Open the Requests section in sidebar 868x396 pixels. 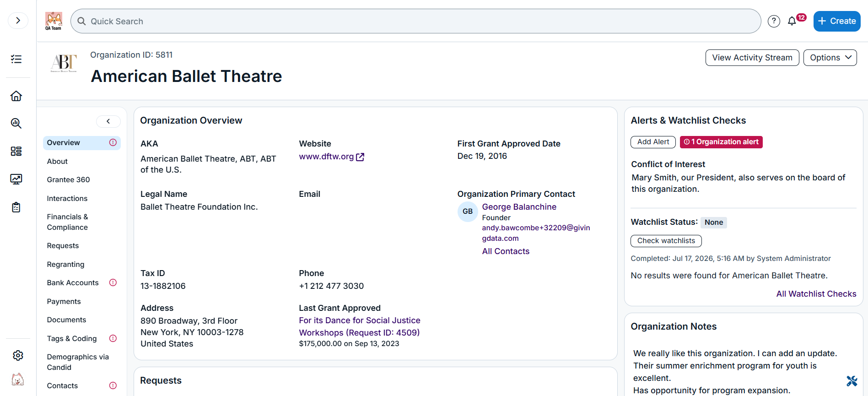[63, 245]
